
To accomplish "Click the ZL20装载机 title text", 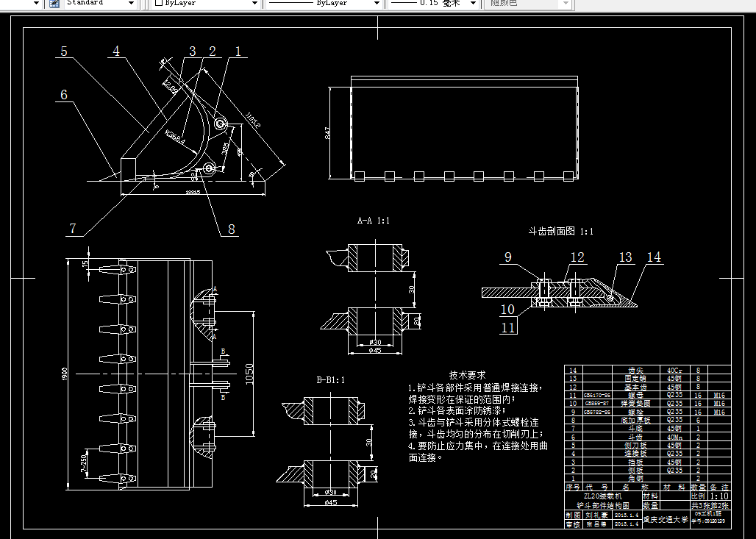I will 603,496.
